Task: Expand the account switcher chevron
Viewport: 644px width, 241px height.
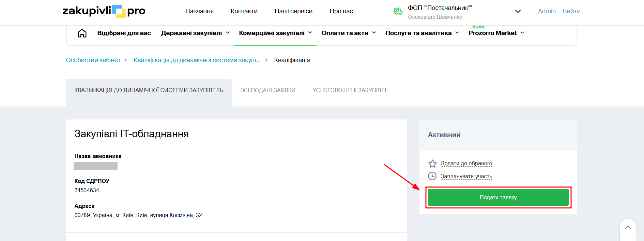Action: 518,11
